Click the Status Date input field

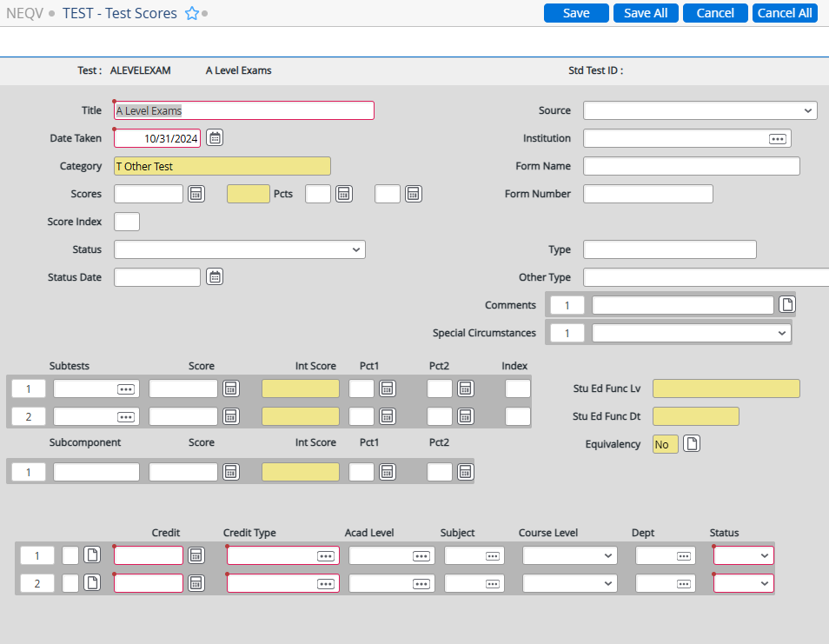click(157, 277)
